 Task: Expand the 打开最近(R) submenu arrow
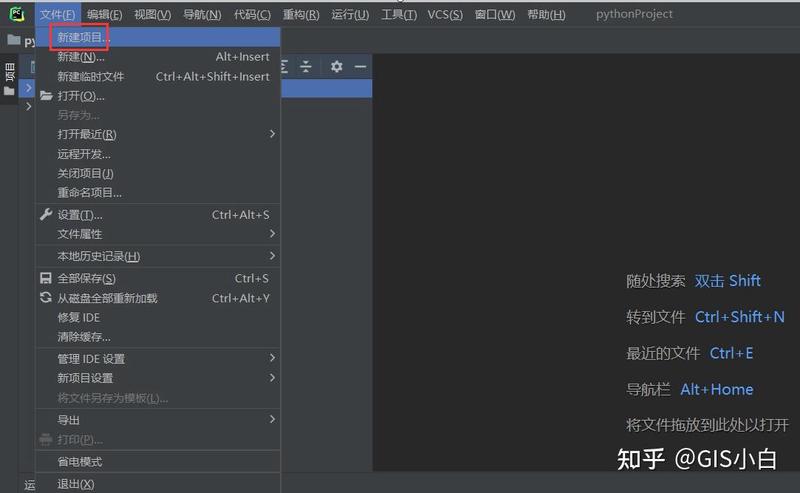pos(272,134)
